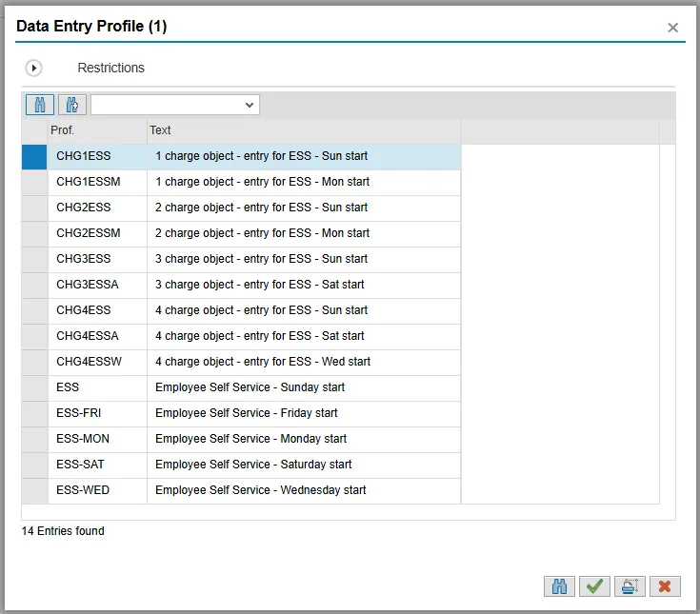Screen dimensions: 700x614
Task: Confirm selection with the green checkmark
Action: [595, 586]
